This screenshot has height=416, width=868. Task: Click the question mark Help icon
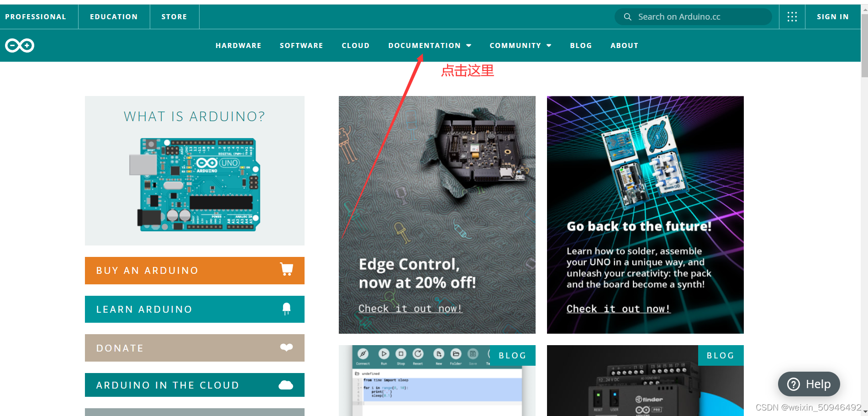pyautogui.click(x=794, y=384)
